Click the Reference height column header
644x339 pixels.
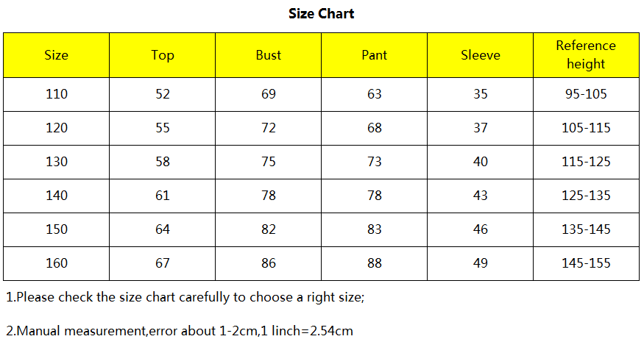point(586,55)
